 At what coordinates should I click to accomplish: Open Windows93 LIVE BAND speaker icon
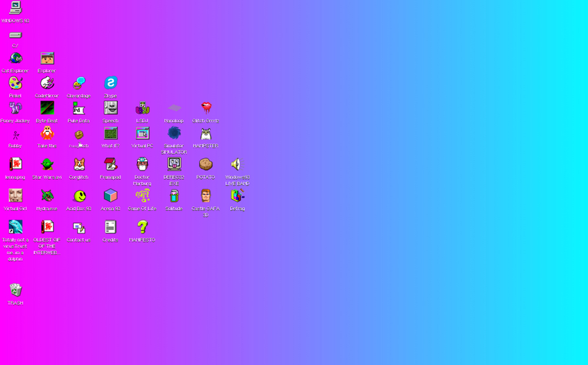(238, 164)
